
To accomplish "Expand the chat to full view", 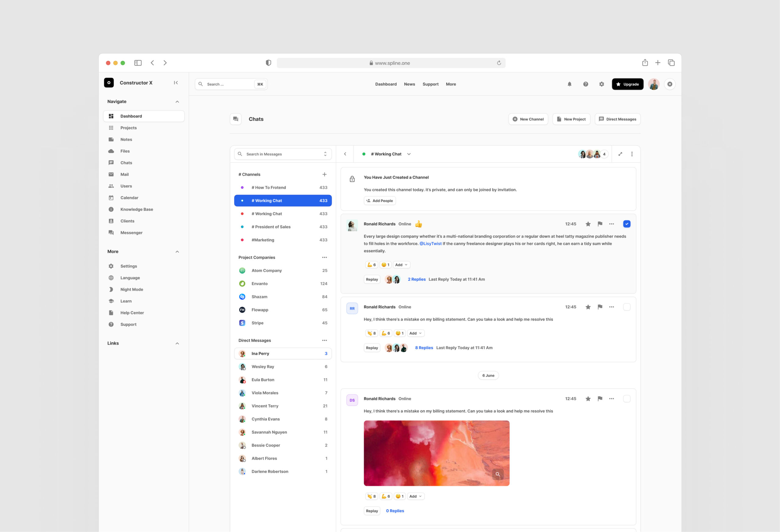I will pos(620,154).
